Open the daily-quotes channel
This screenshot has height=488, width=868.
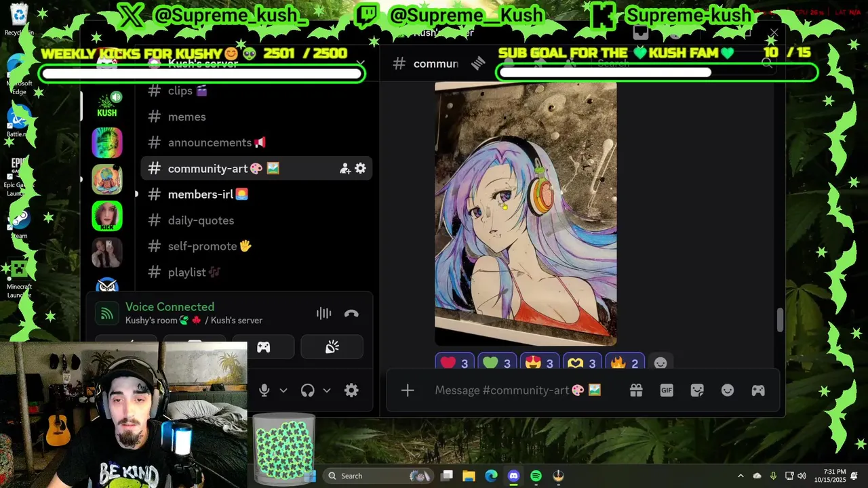point(256,220)
